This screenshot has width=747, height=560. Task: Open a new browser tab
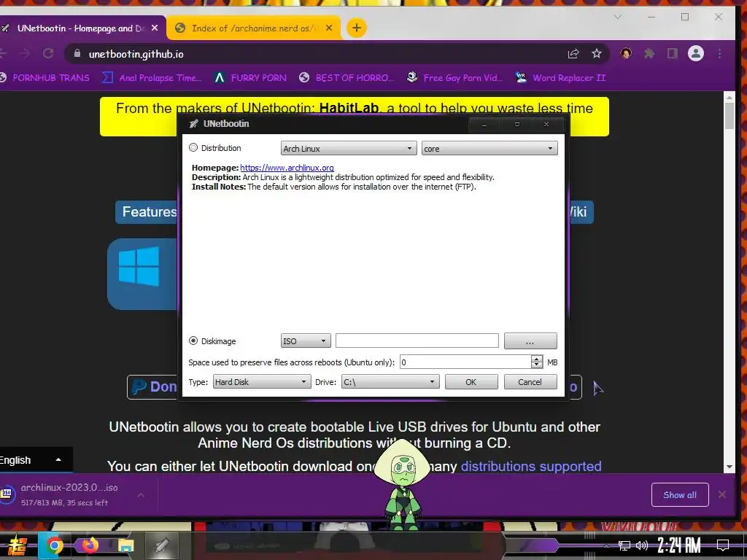356,28
